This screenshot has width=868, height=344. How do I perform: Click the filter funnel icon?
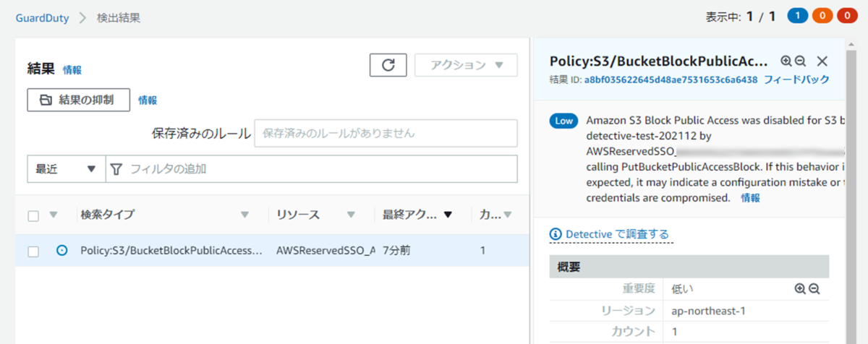116,168
